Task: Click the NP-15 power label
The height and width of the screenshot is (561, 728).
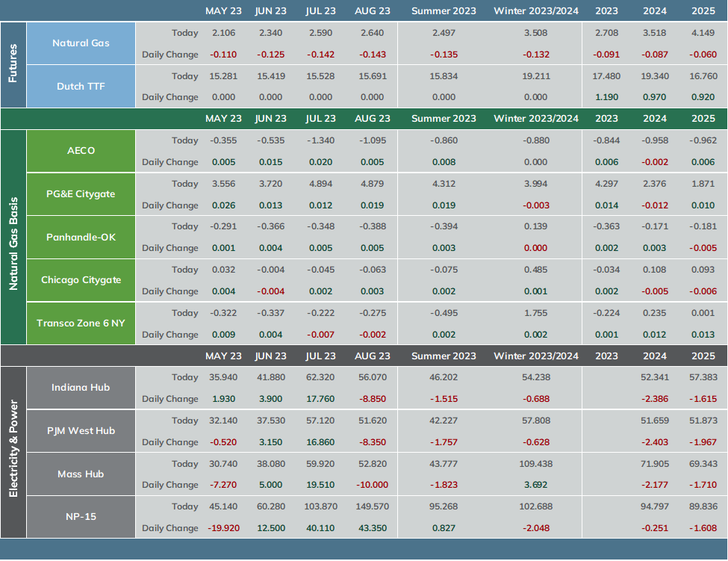Action: (81, 517)
